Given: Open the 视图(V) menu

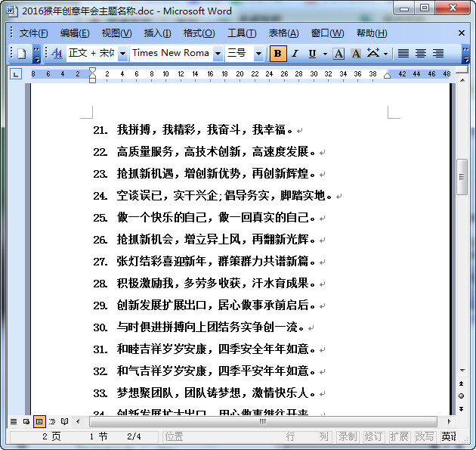Looking at the screenshot, I should click(x=116, y=33).
